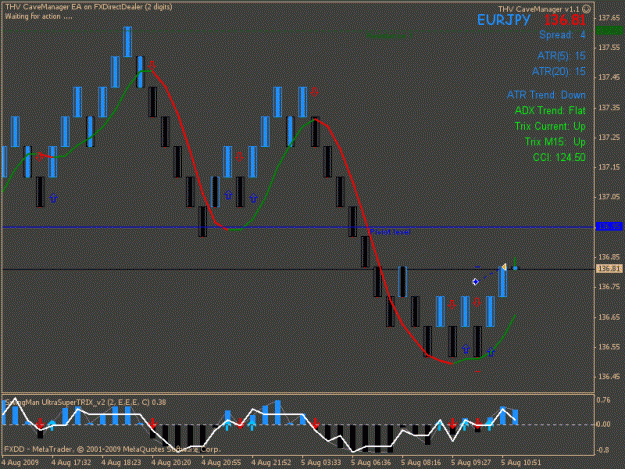Click the '4 Aug 17:32' time axis label
Viewport: 625px width, 469px height.
[x=71, y=463]
